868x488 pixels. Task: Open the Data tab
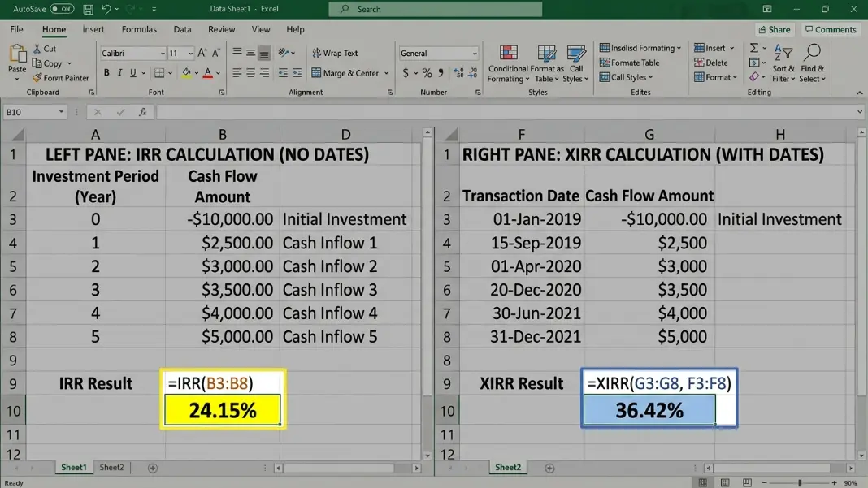182,29
